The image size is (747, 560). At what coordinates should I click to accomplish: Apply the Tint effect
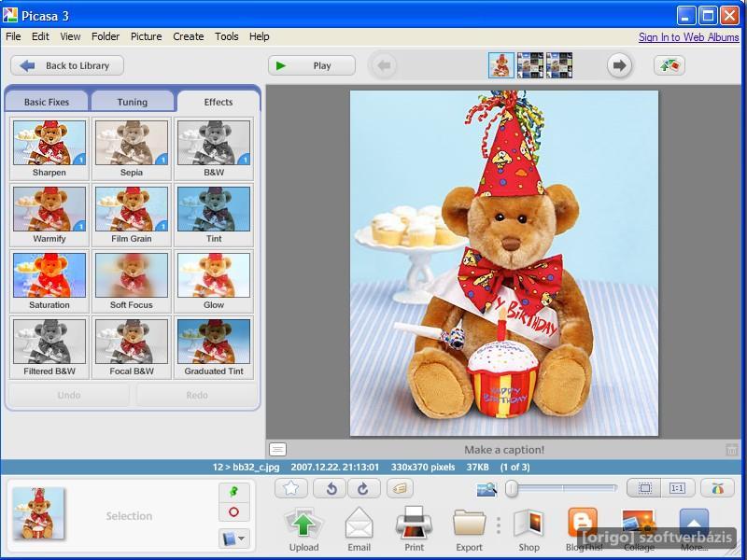[214, 215]
